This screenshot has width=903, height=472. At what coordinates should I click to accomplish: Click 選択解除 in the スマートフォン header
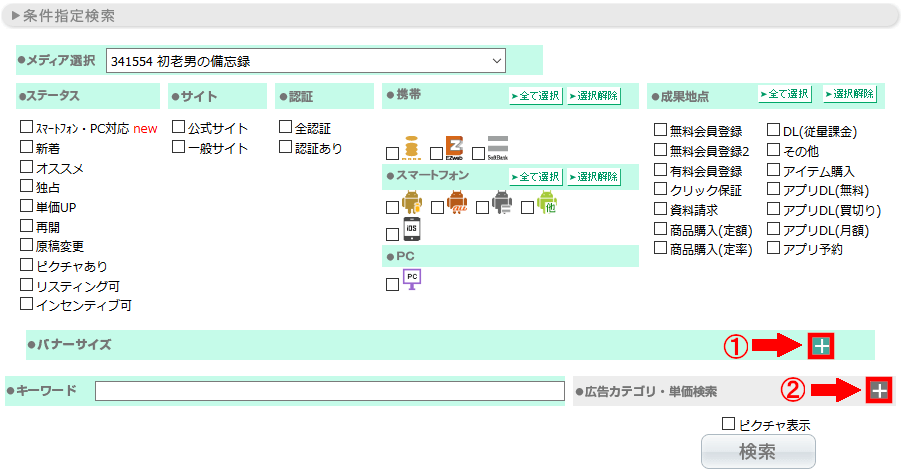coord(594,177)
